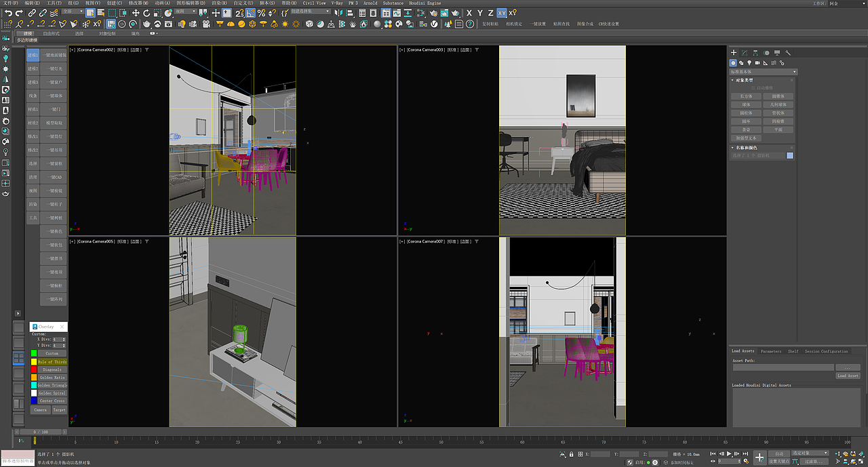Toggle Percent Snap in main toolbar

(261, 12)
